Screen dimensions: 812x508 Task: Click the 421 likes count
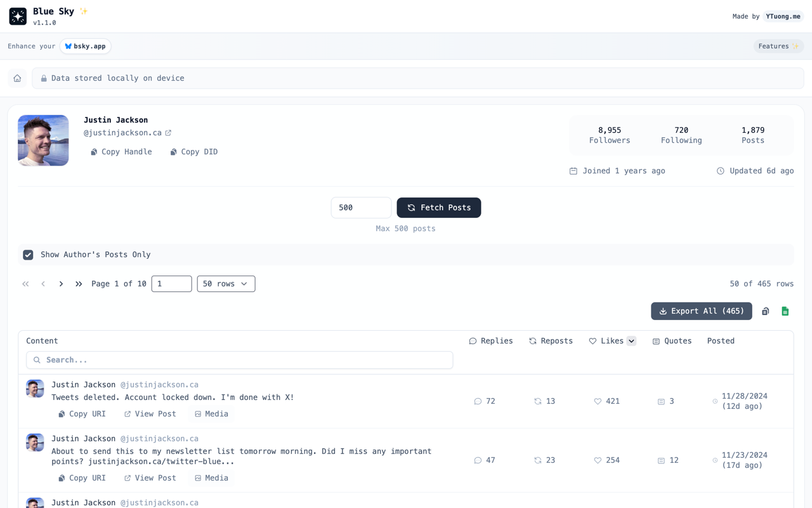[x=606, y=401]
